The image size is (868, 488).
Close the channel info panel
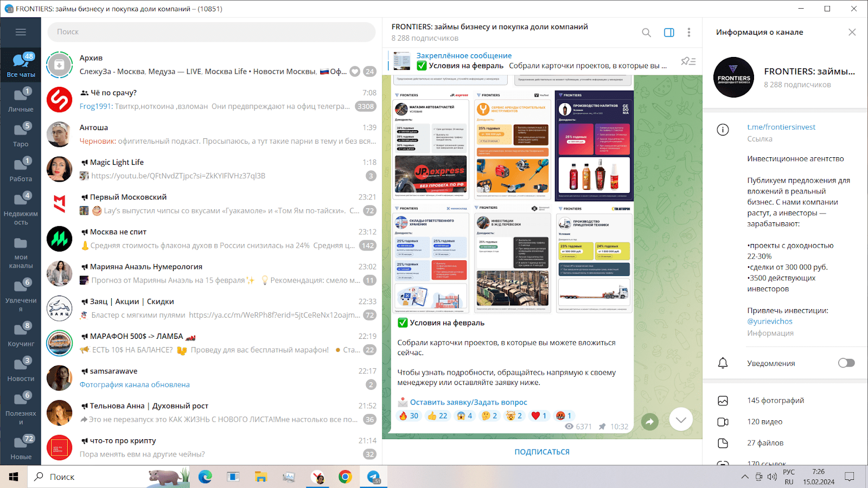(x=852, y=32)
